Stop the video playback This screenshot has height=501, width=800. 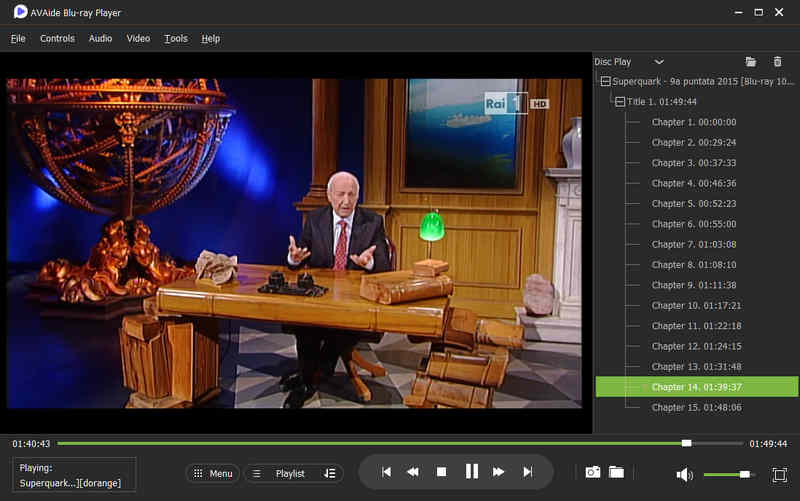[x=442, y=472]
